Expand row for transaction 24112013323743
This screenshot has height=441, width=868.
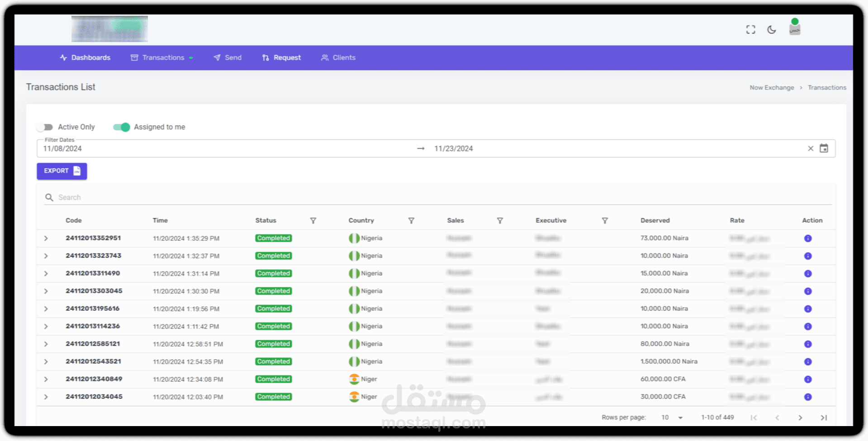46,256
